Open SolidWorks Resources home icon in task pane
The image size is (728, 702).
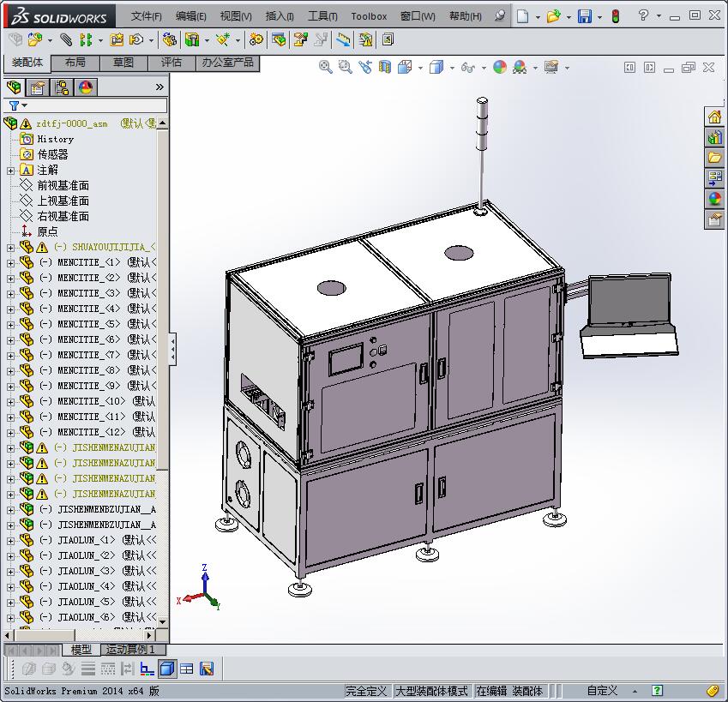(x=714, y=117)
